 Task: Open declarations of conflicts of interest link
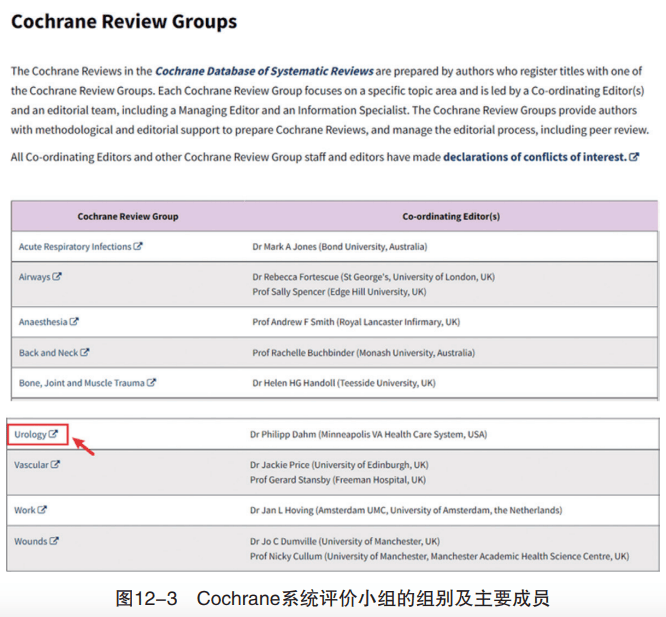click(x=534, y=157)
